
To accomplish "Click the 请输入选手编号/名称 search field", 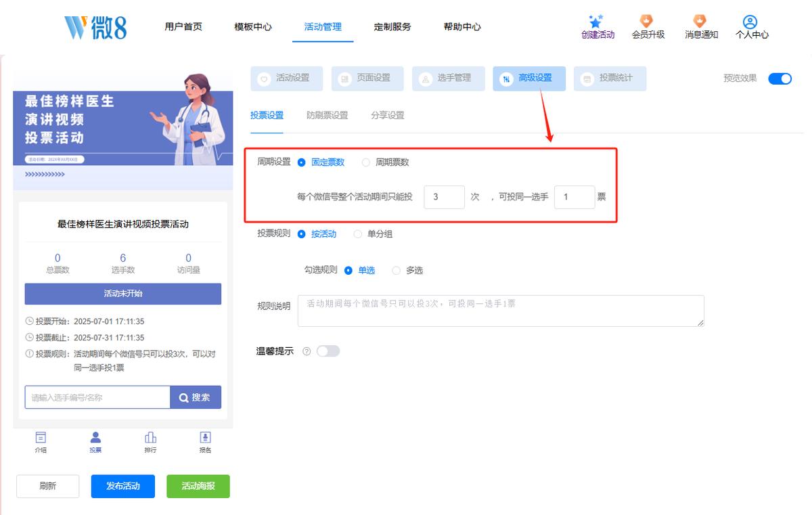I will click(97, 397).
